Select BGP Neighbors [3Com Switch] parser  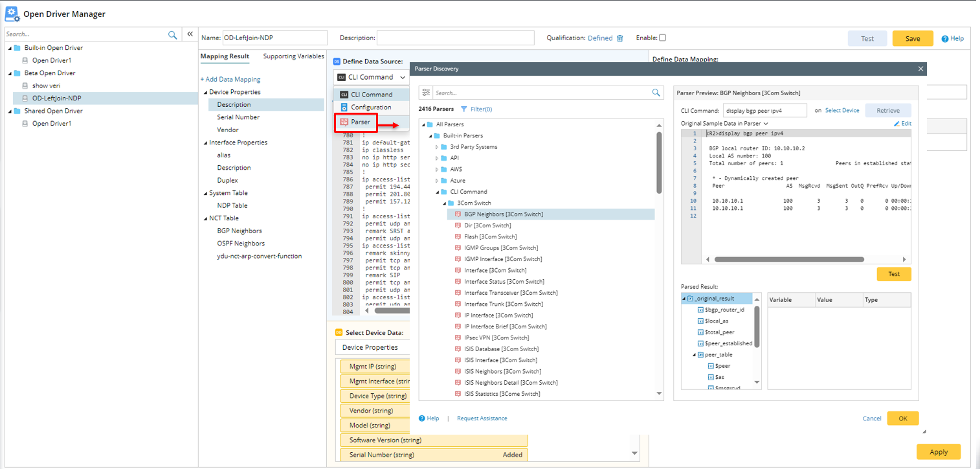click(503, 214)
